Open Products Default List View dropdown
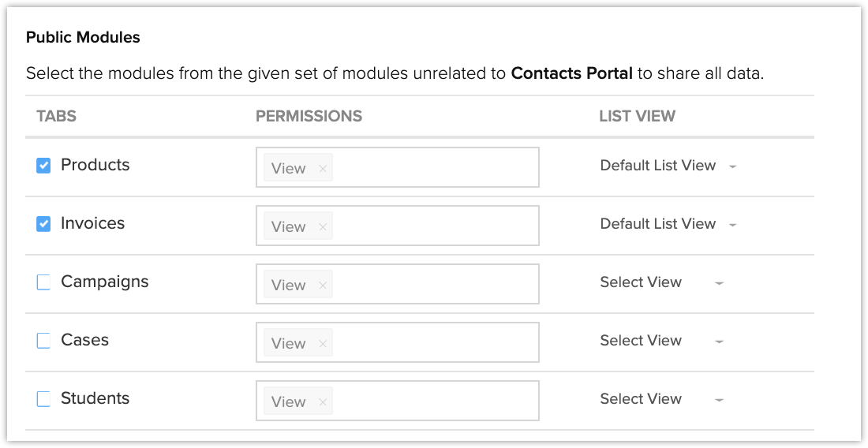The height and width of the screenshot is (448, 868). (x=668, y=166)
